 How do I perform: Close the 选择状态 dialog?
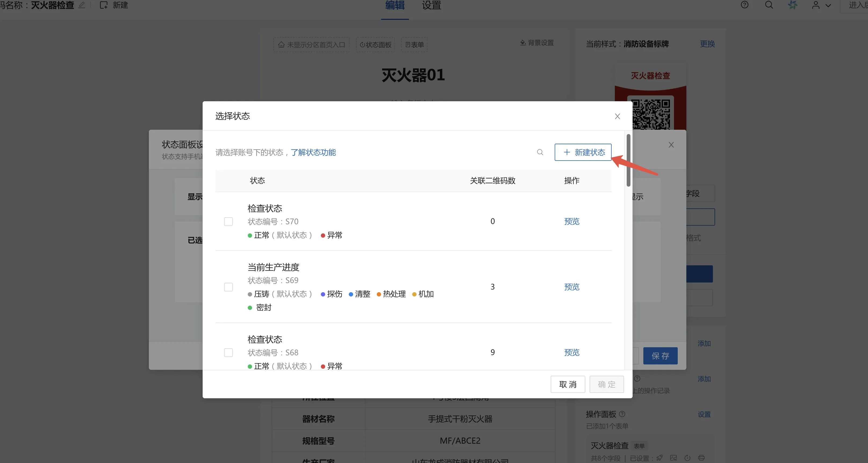coord(617,116)
